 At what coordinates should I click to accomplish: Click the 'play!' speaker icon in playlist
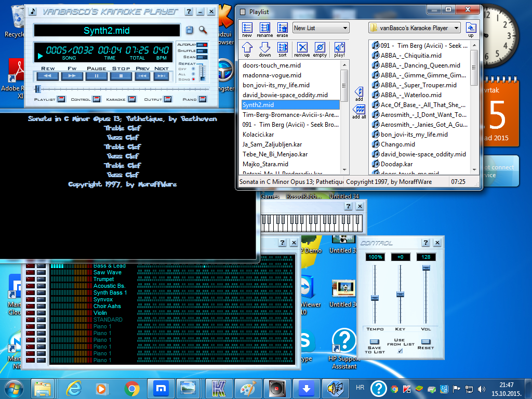tap(339, 48)
